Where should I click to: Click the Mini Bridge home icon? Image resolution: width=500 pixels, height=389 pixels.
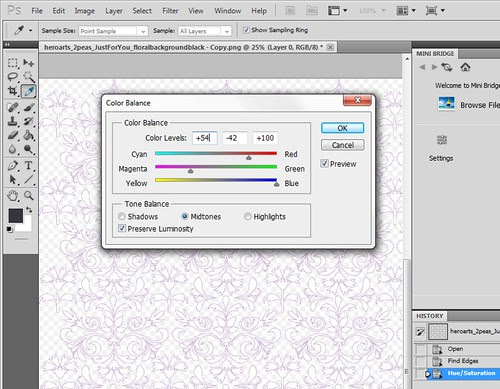coord(465,67)
